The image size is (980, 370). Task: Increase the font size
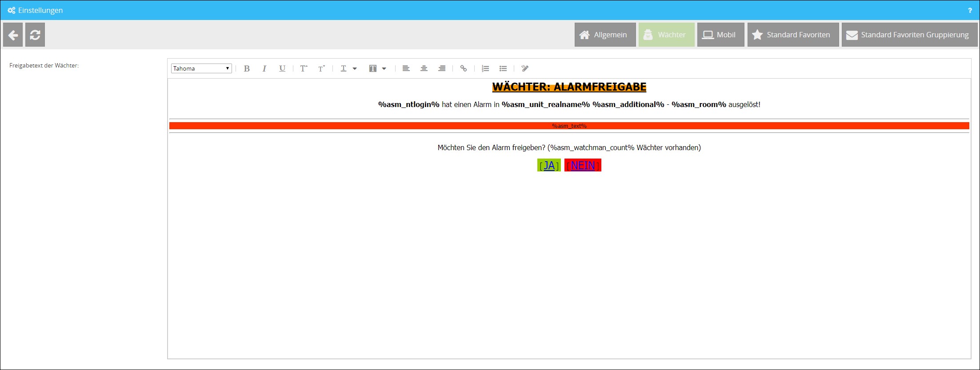coord(304,68)
